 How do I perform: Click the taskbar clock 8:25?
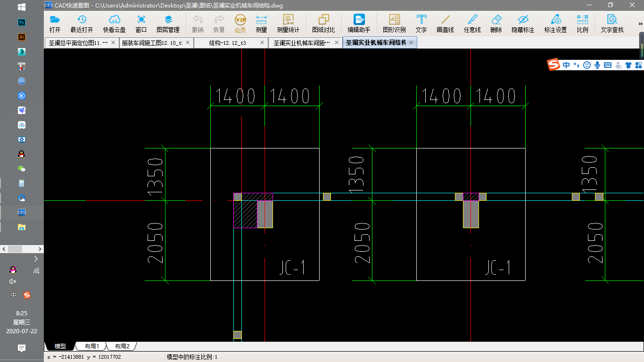22,313
